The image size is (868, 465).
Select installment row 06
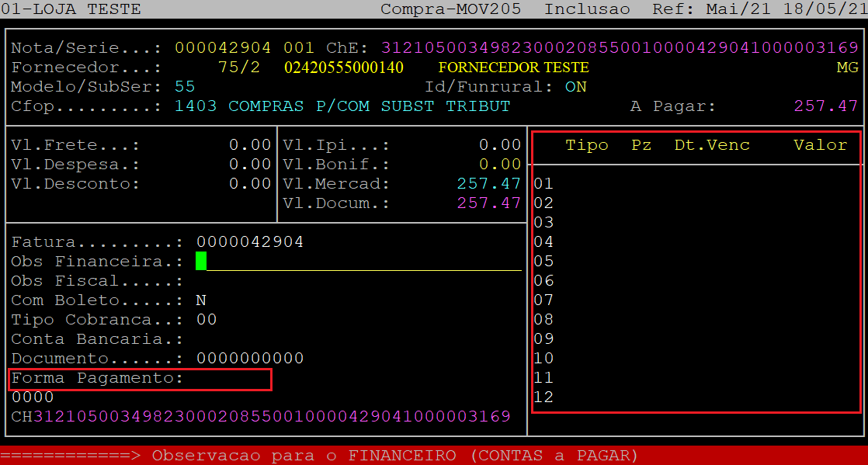543,281
